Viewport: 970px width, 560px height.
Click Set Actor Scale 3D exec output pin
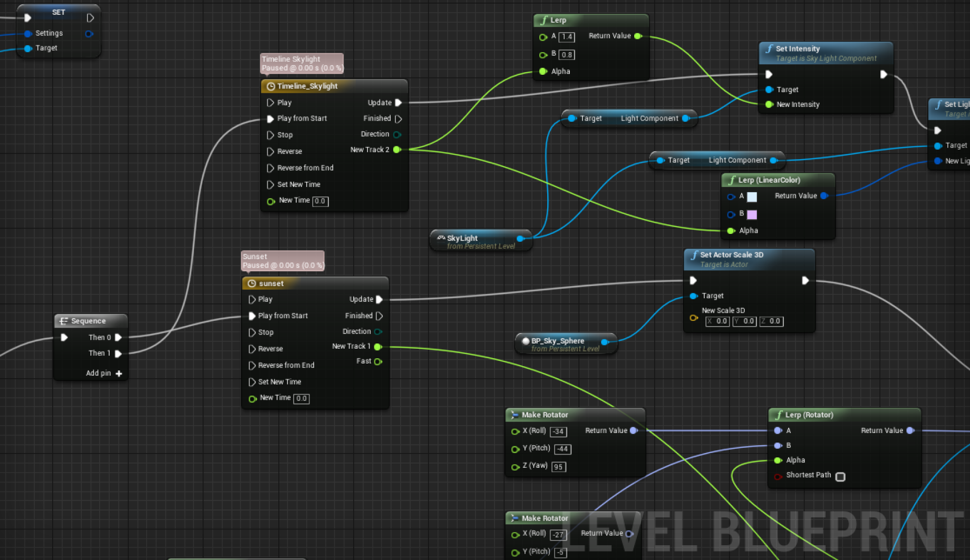805,280
